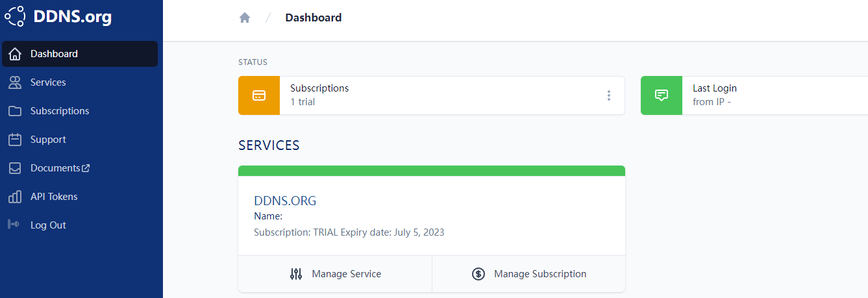Open the DDNS.ORG service title link
The height and width of the screenshot is (298, 868).
click(285, 201)
